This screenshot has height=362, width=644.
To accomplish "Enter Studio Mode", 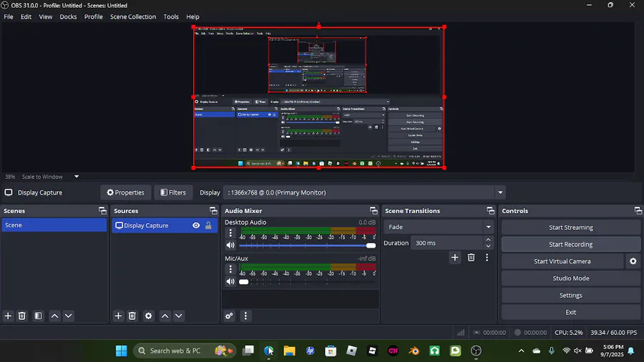I will [x=571, y=278].
